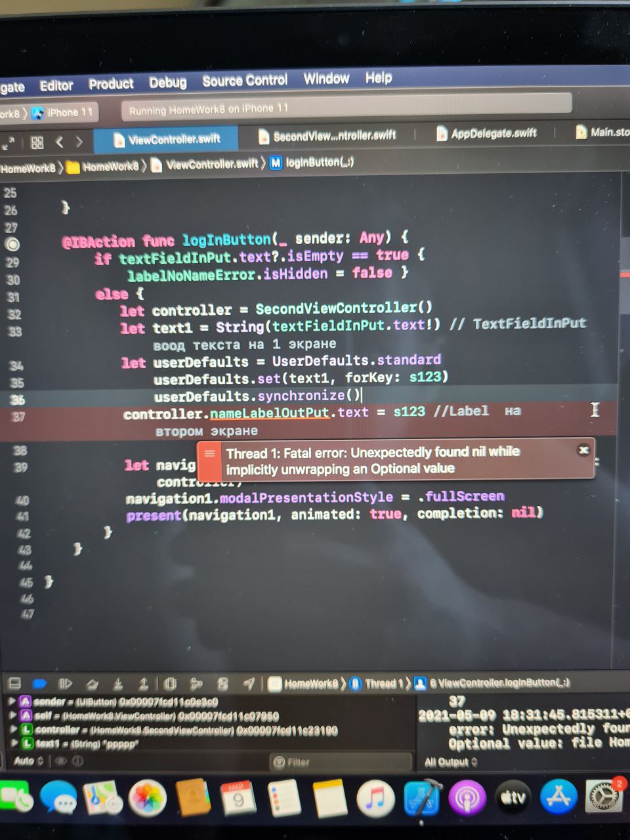Open Podcasts from the Dock
This screenshot has height=840, width=630.
[467, 798]
